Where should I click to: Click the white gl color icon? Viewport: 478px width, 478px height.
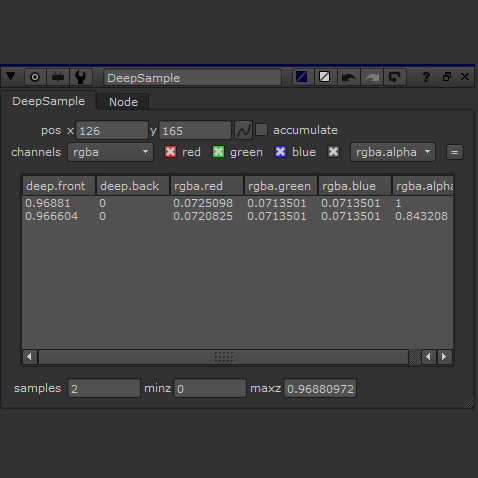tap(325, 77)
